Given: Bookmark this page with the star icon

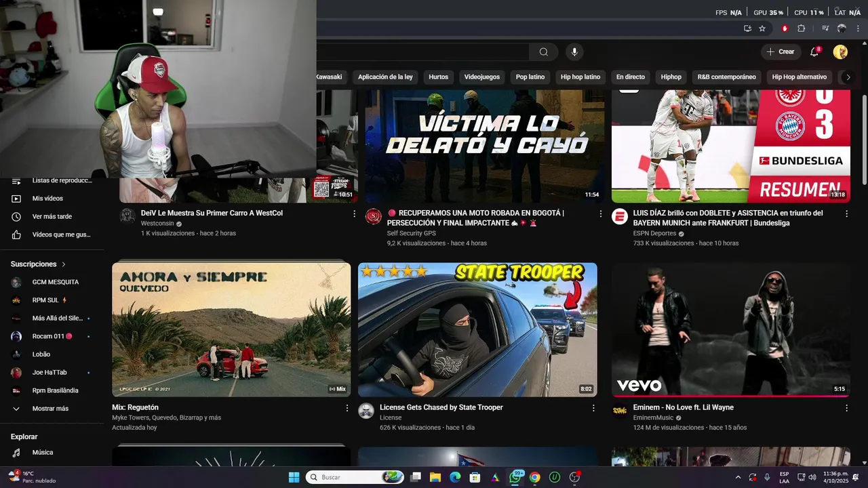Looking at the screenshot, I should tap(762, 28).
